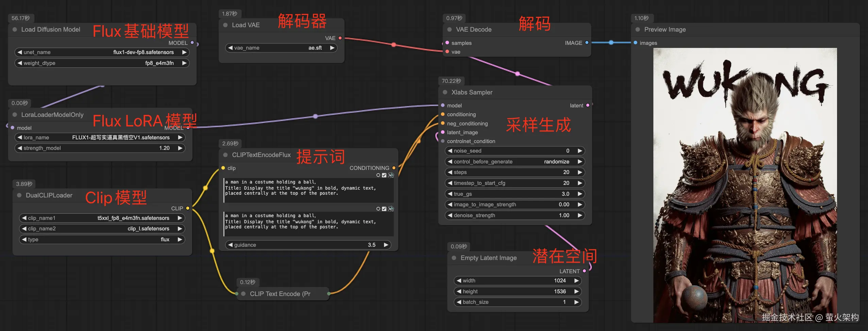Click the conditioning input port on Xlabs Sampler
868x331 pixels.
pyautogui.click(x=443, y=115)
